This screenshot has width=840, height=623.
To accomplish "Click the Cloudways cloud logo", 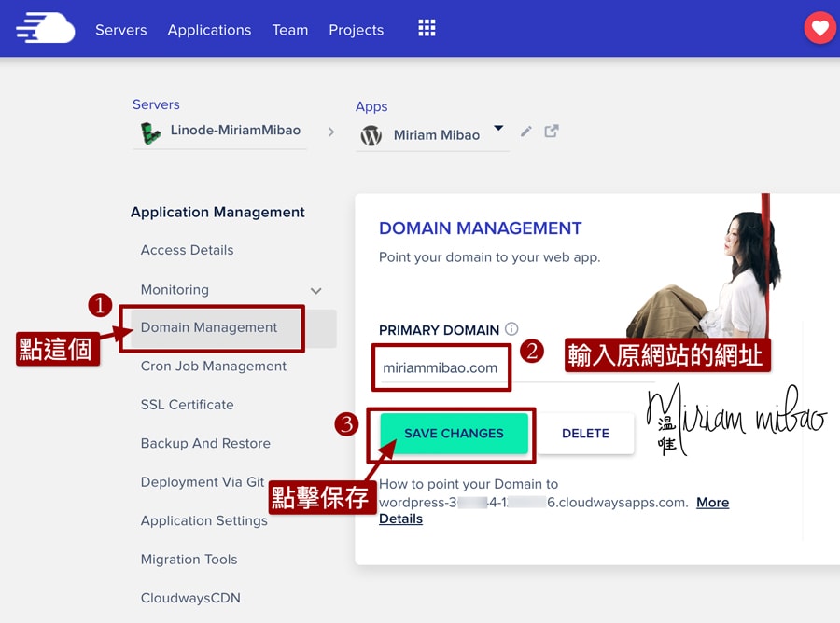I will click(x=46, y=28).
